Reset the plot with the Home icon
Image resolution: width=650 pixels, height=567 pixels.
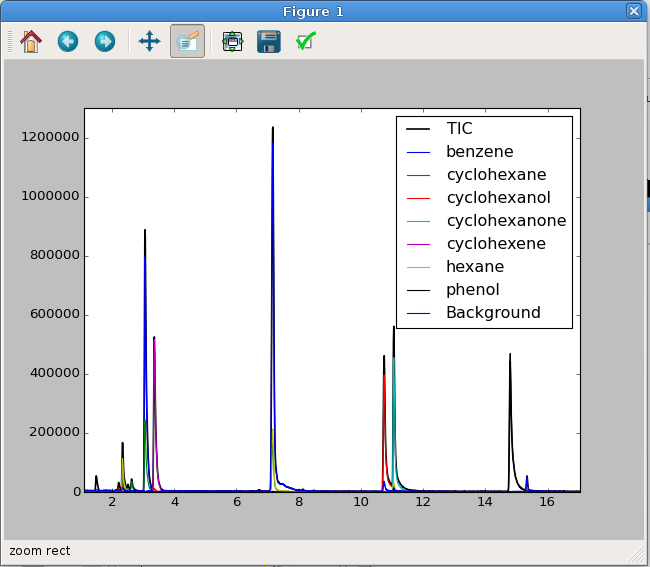click(x=31, y=41)
